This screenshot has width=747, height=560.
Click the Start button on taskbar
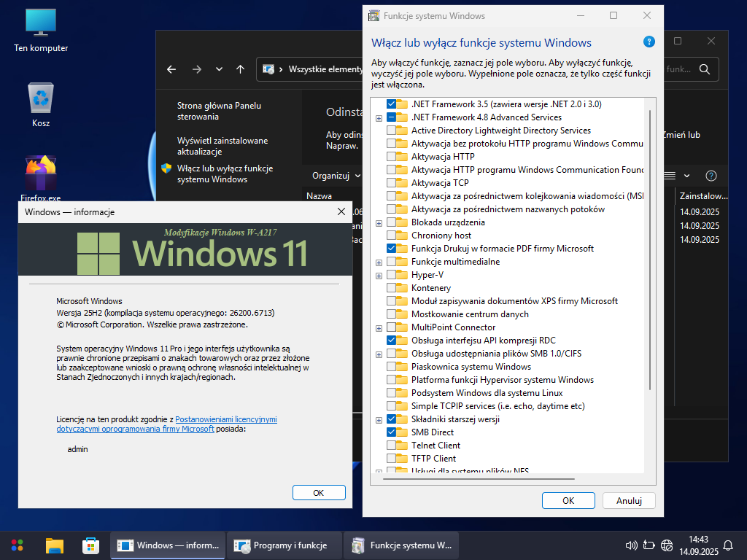click(17, 545)
